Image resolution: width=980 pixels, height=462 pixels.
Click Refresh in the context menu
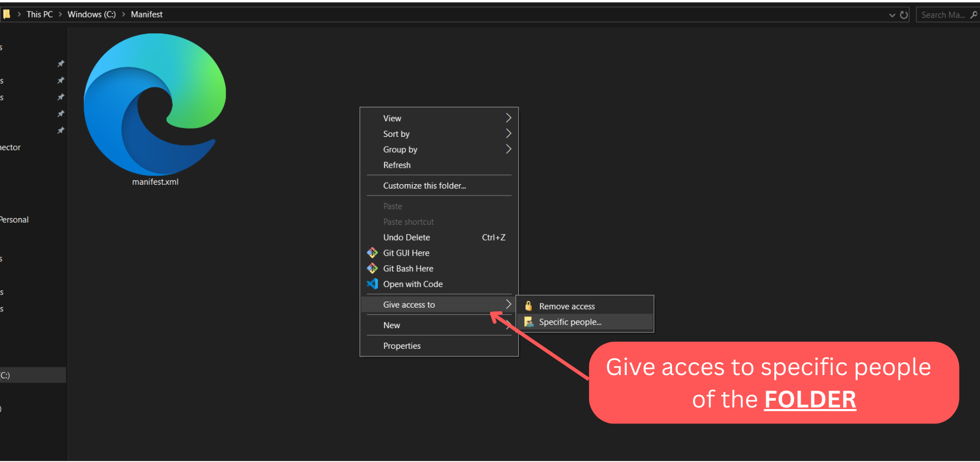(439, 165)
